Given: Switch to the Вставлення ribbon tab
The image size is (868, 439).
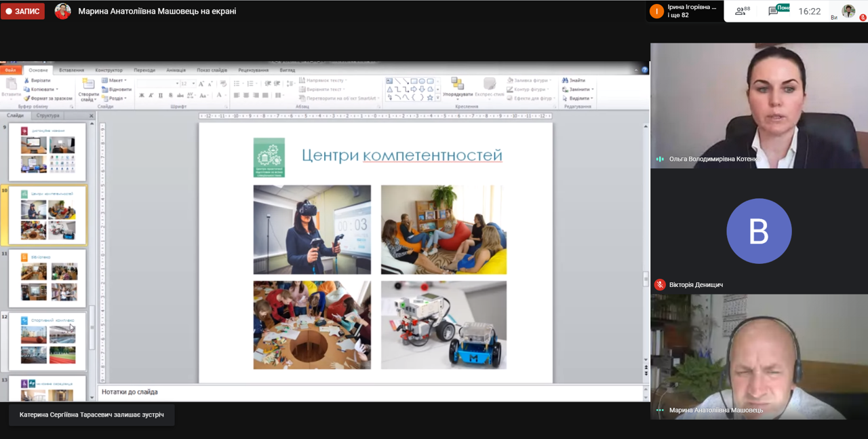Looking at the screenshot, I should tap(71, 70).
